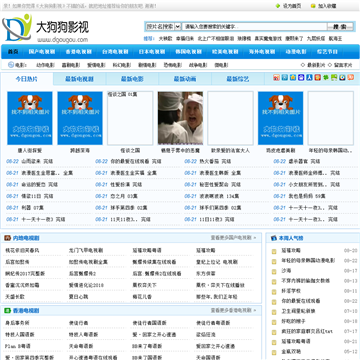Select the 留言求片 radio option
Viewport: 360px width, 360px height.
(x=330, y=65)
